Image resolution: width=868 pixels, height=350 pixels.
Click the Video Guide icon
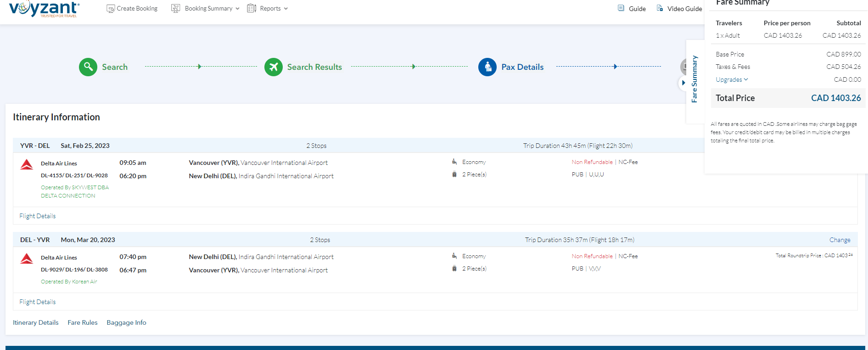[660, 8]
